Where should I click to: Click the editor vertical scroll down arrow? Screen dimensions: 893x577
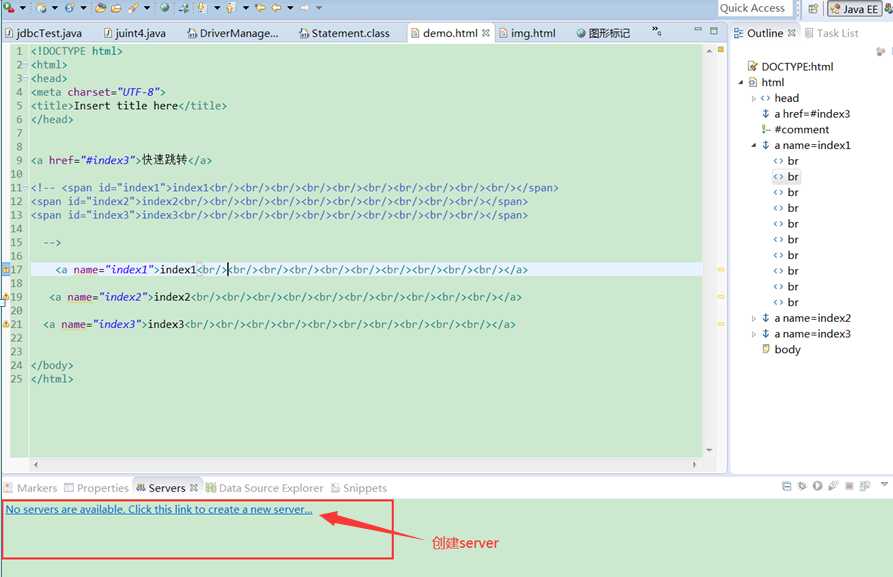pos(709,450)
